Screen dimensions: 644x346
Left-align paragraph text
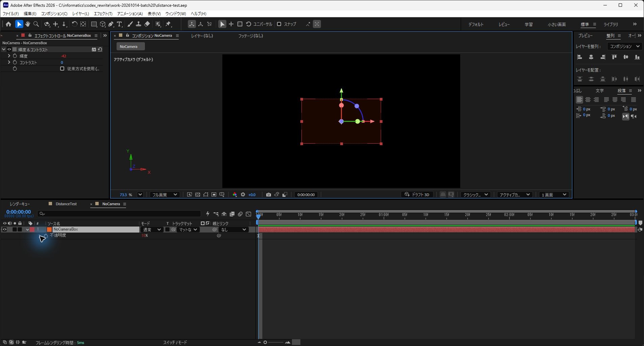579,100
